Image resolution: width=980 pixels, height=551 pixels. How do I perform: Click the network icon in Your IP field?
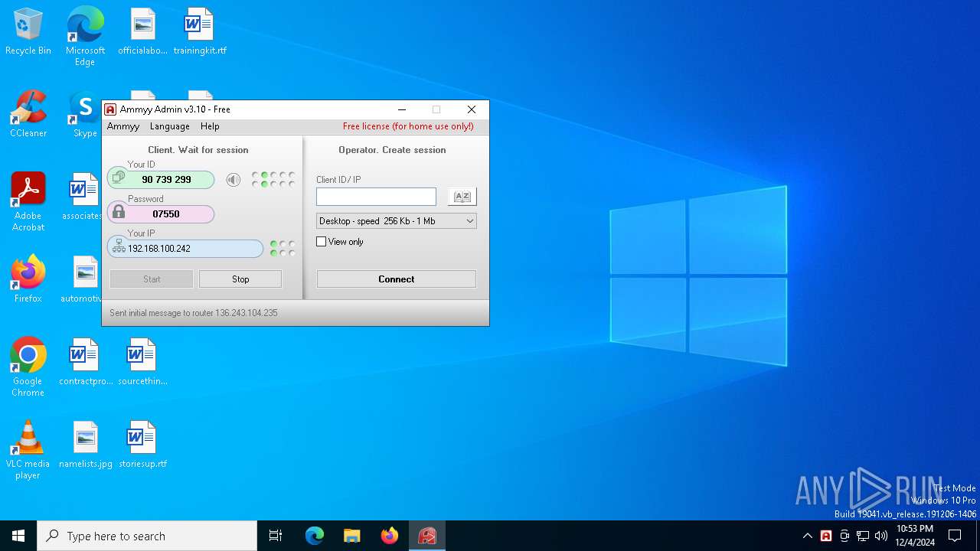118,246
